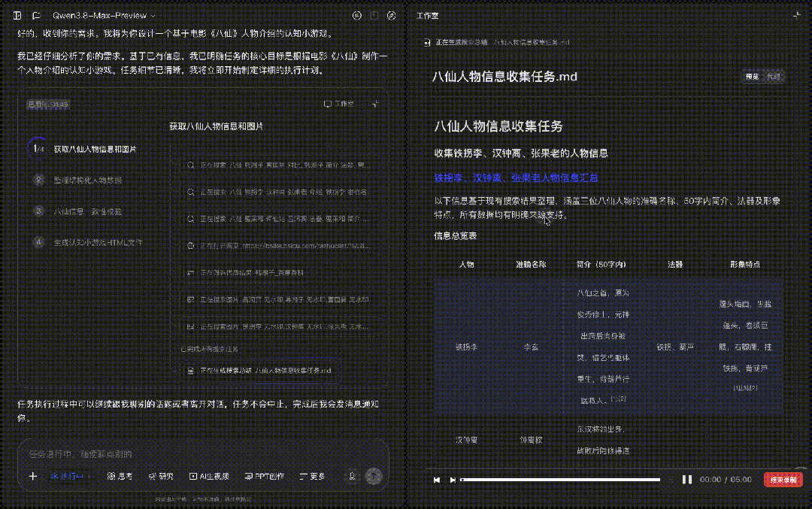
Task: Click the plus attach icon
Action: click(33, 476)
